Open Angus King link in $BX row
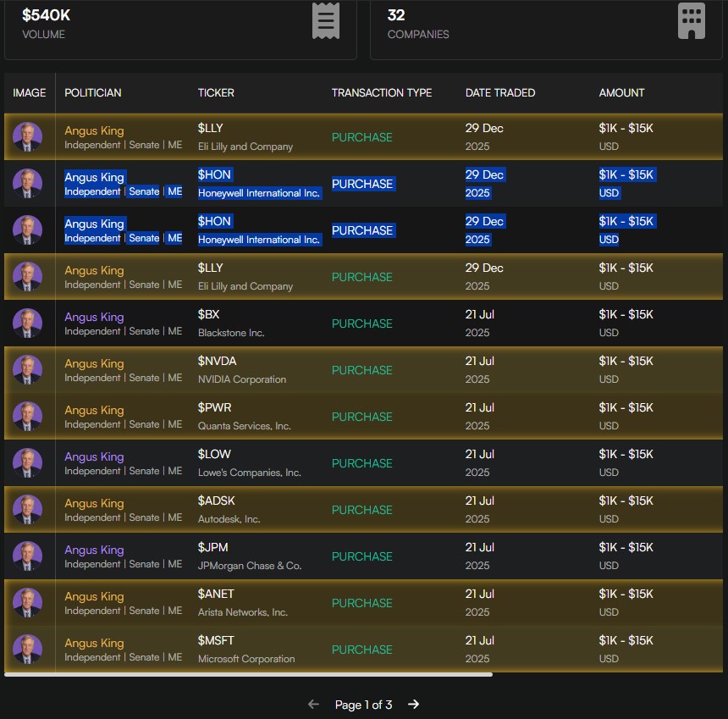 (x=94, y=317)
